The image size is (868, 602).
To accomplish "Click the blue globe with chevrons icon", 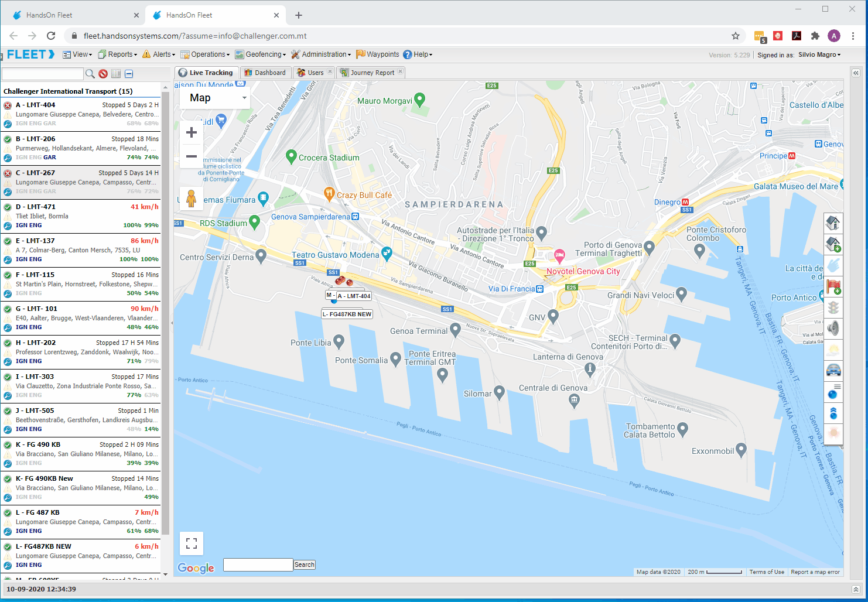I will click(833, 413).
